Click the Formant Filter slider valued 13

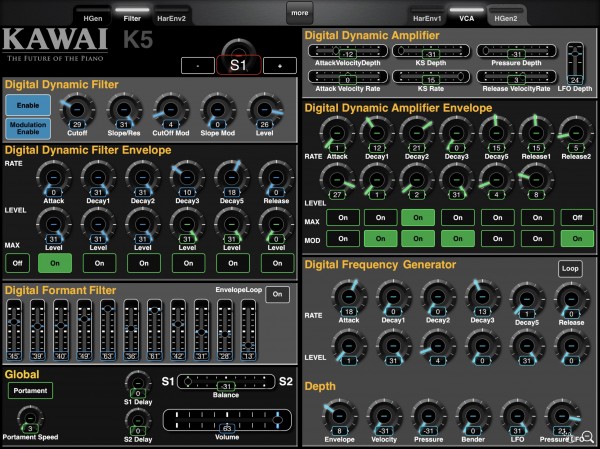click(248, 330)
